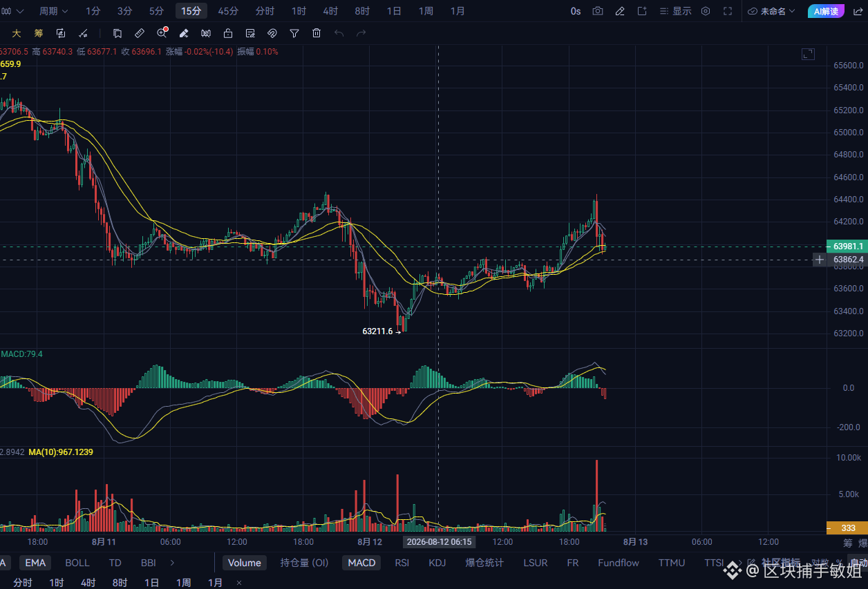Open chart settings hexagon icon

coord(706,11)
